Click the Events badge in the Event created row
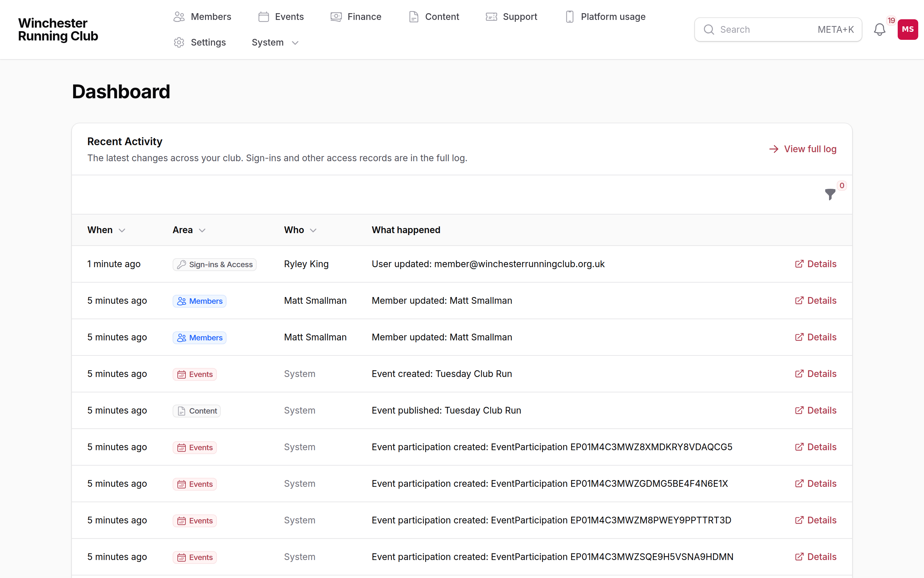Screen dimensions: 924x578 tap(195, 374)
